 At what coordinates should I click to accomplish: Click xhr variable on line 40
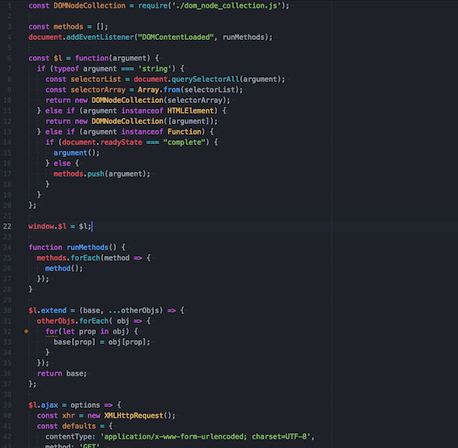pyautogui.click(x=68, y=416)
